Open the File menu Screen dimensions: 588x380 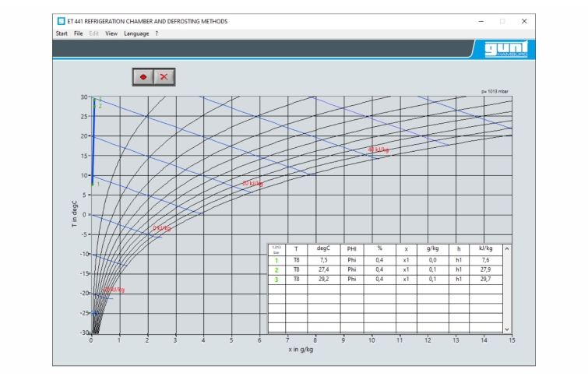(x=79, y=33)
